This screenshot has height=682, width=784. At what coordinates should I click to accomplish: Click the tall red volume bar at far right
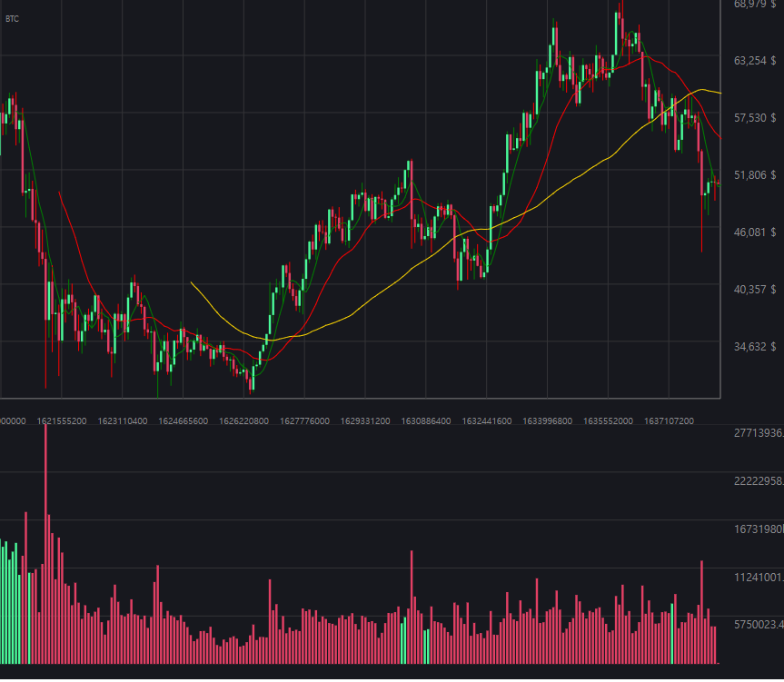(701, 612)
